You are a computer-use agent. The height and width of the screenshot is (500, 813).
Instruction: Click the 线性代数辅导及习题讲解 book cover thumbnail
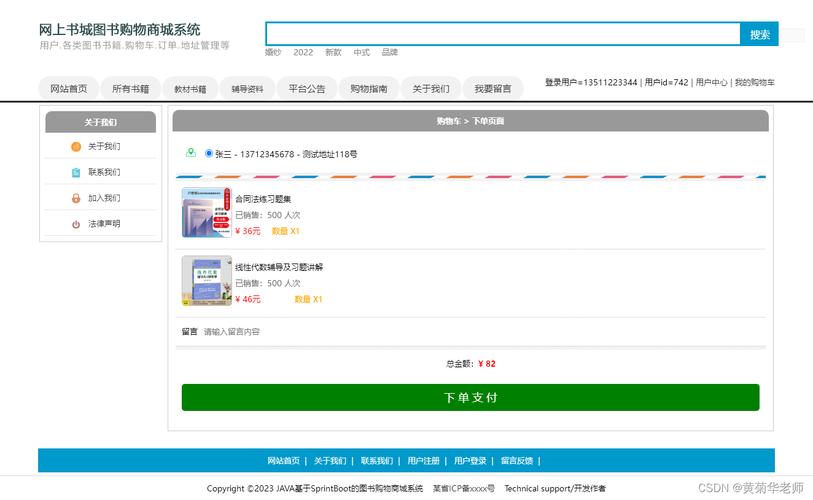pyautogui.click(x=207, y=281)
